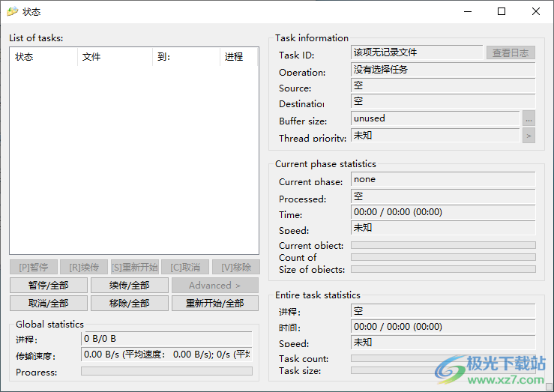Click the entire task 时间 field

(443, 327)
